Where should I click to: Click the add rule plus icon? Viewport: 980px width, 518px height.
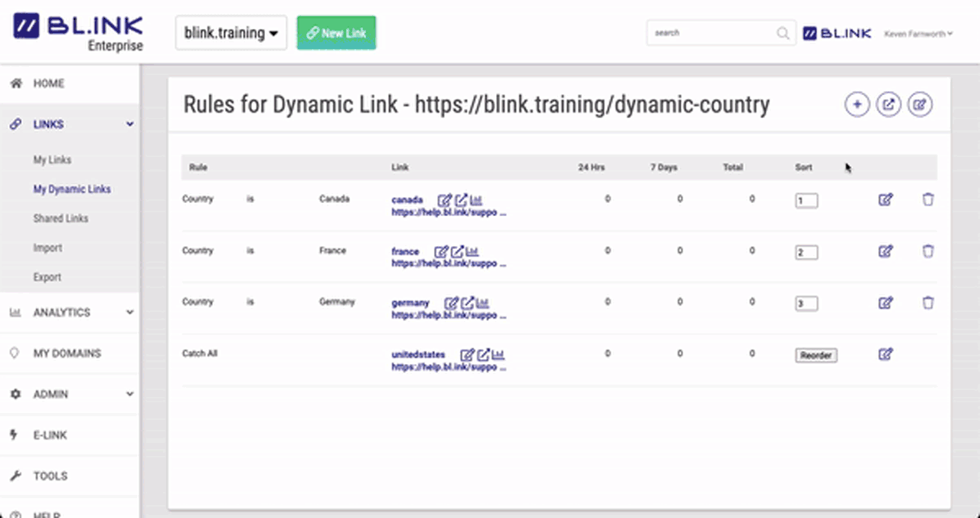pyautogui.click(x=857, y=104)
